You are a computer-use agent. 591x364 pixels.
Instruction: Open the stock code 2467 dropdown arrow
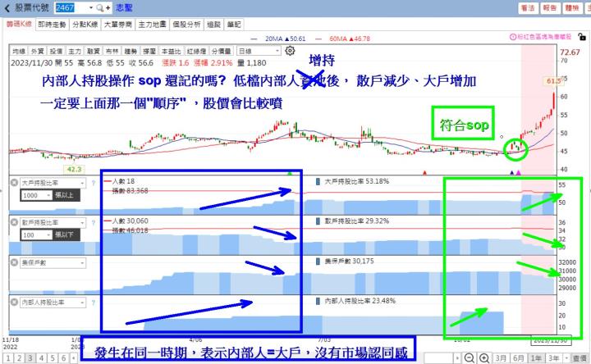[91, 8]
